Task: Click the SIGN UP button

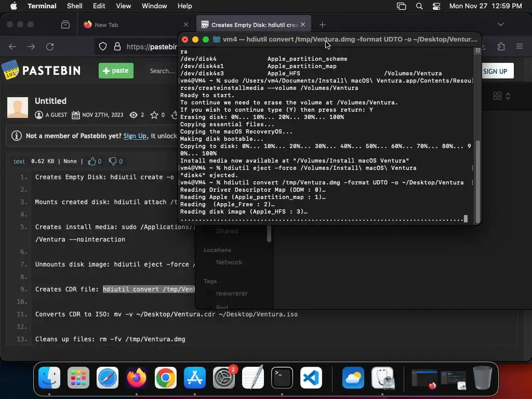Action: tap(497, 71)
